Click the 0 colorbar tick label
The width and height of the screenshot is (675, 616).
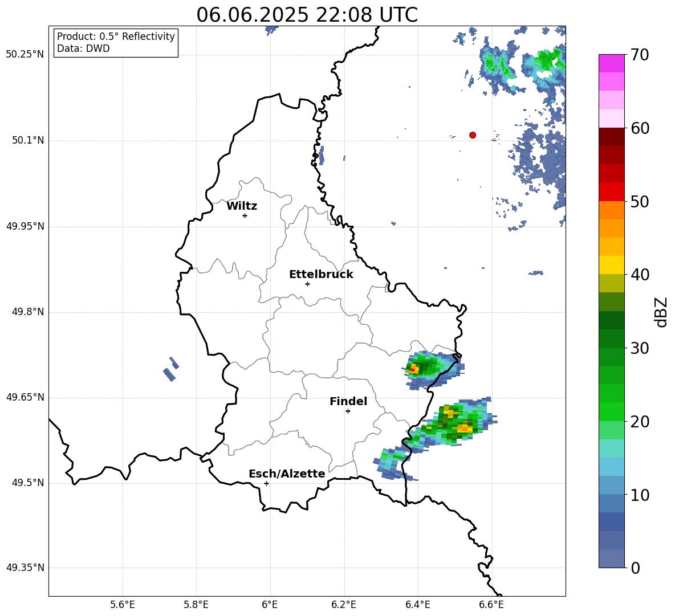point(635,568)
